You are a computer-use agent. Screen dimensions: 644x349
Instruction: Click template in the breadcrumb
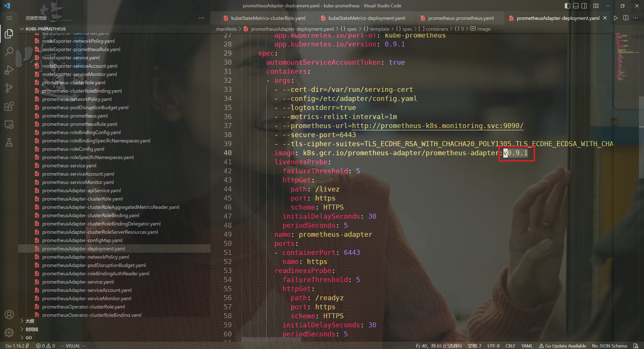[x=380, y=29]
